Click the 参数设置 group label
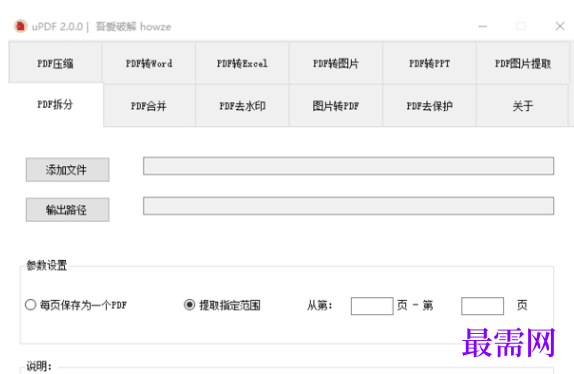The image size is (574, 374). click(x=46, y=265)
